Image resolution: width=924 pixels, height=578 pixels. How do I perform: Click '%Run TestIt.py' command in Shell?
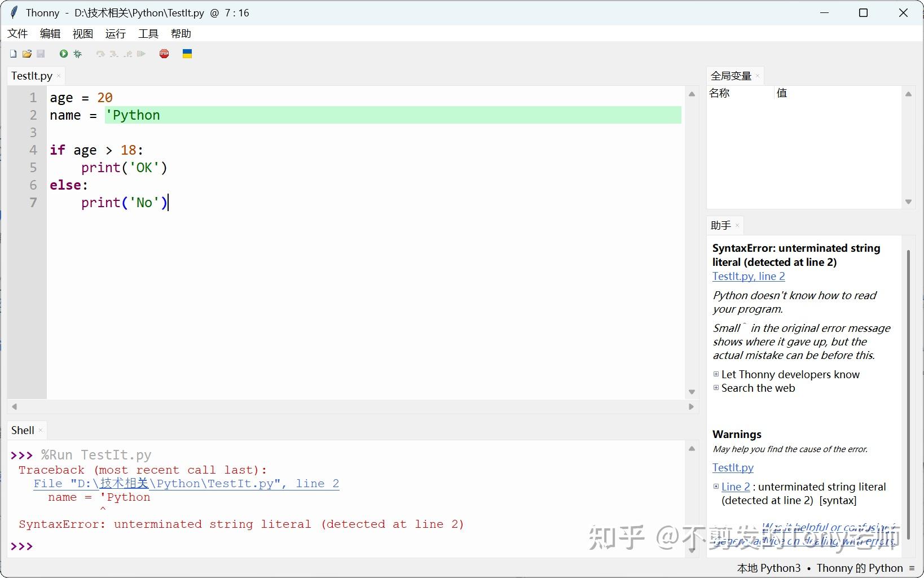click(96, 455)
